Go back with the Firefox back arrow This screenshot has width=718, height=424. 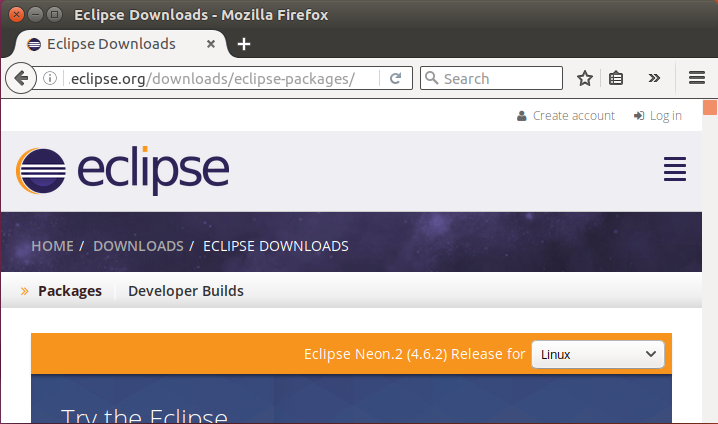point(21,78)
